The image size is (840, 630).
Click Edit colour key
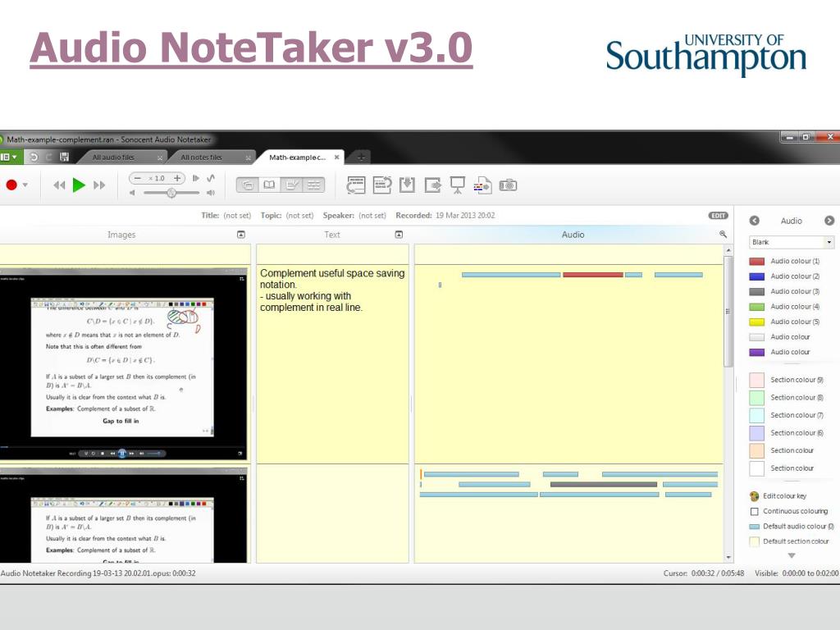[x=778, y=496]
